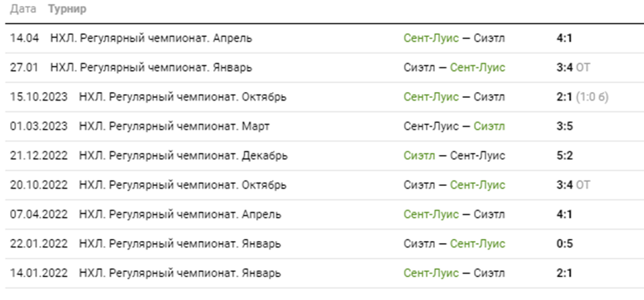Click the "Турнир" column header
This screenshot has width=644, height=300.
tap(67, 10)
